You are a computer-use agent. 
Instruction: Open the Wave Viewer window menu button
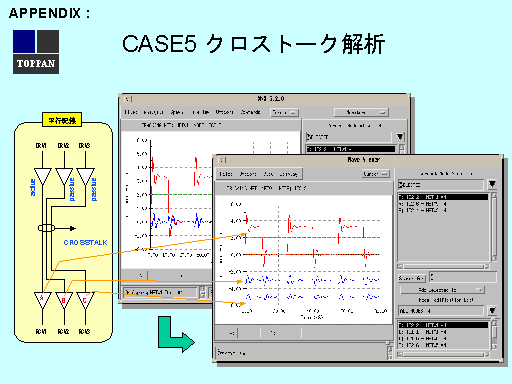click(x=222, y=160)
